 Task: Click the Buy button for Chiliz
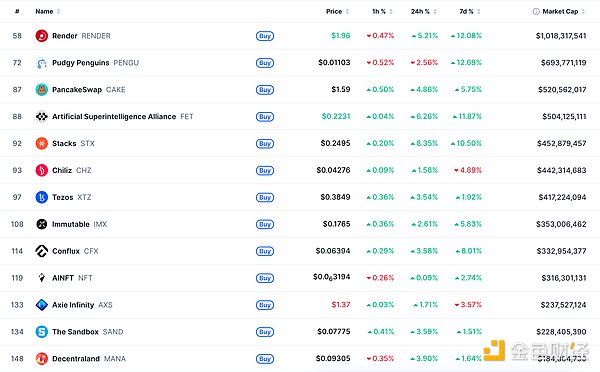[x=265, y=170]
